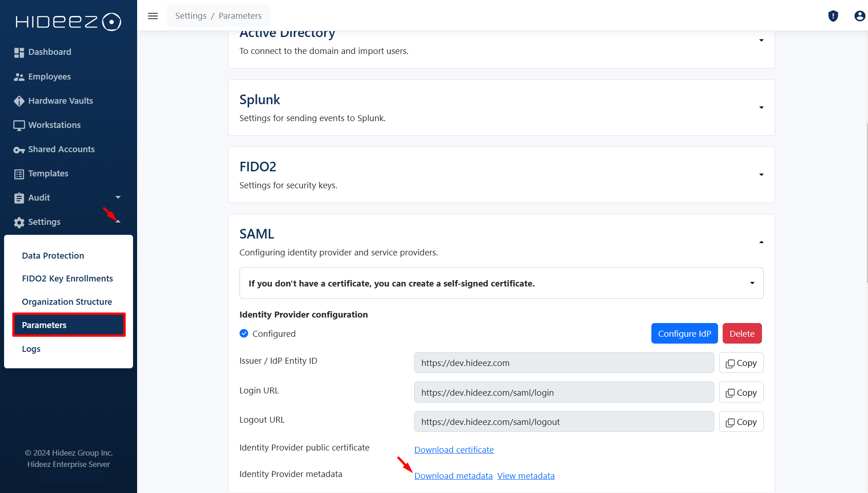The image size is (868, 493).
Task: Click the Workstations monitor icon
Action: click(x=19, y=125)
